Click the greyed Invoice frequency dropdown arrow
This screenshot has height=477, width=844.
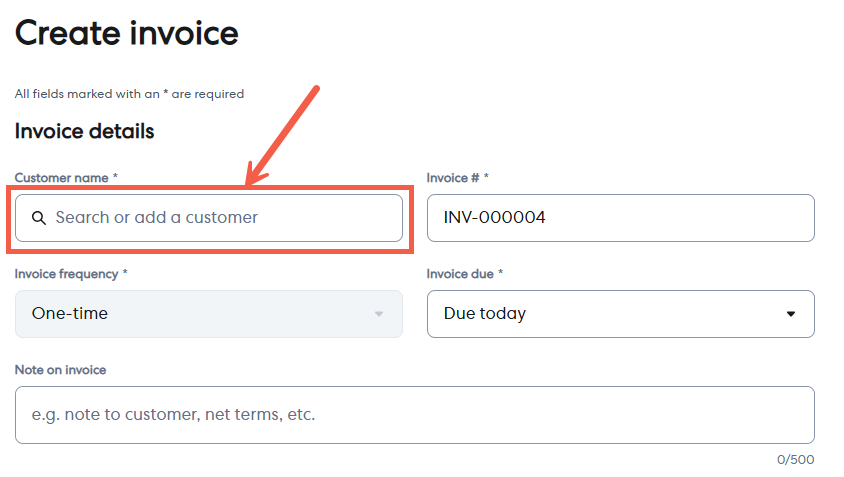[379, 314]
